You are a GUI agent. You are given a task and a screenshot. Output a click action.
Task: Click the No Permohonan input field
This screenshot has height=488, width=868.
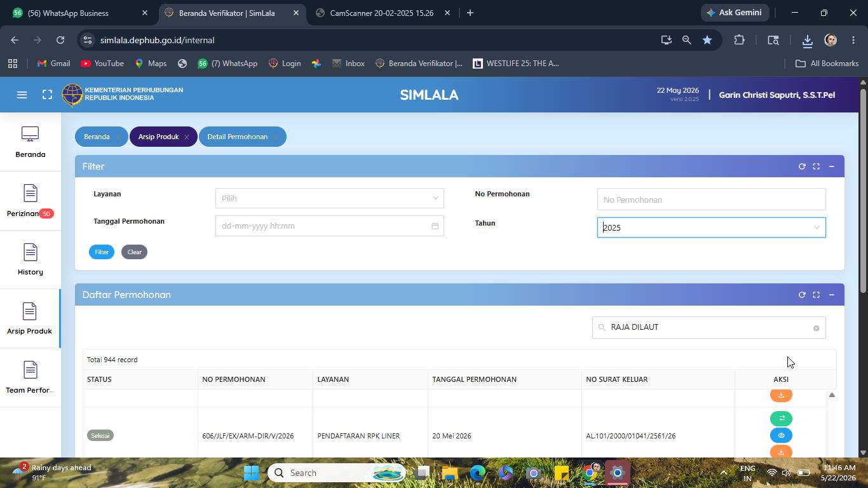point(711,200)
